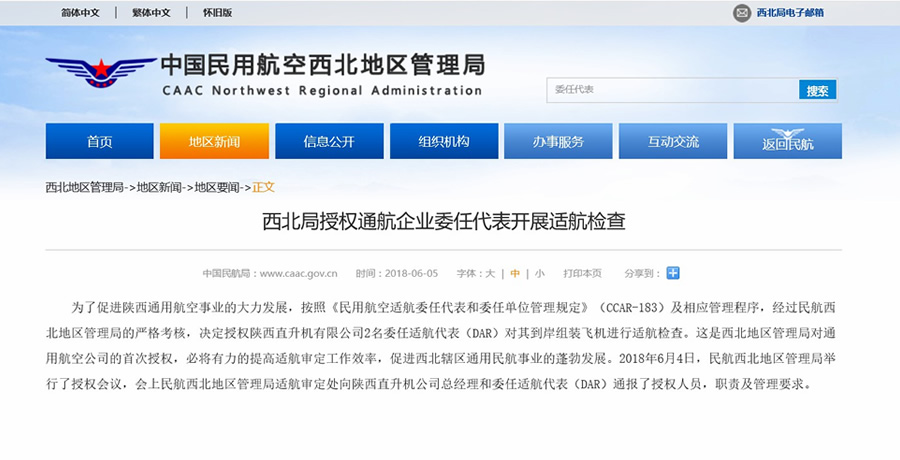Open the 西北局电子邮箱 envelope icon
Image resolution: width=900 pixels, height=460 pixels.
tap(742, 13)
